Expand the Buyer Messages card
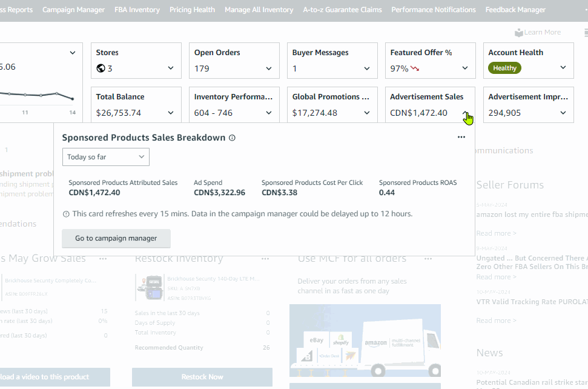The height and width of the screenshot is (389, 588). coord(367,68)
